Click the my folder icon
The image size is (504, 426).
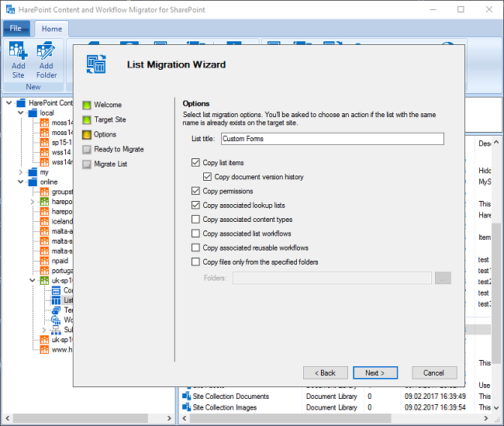pyautogui.click(x=33, y=172)
